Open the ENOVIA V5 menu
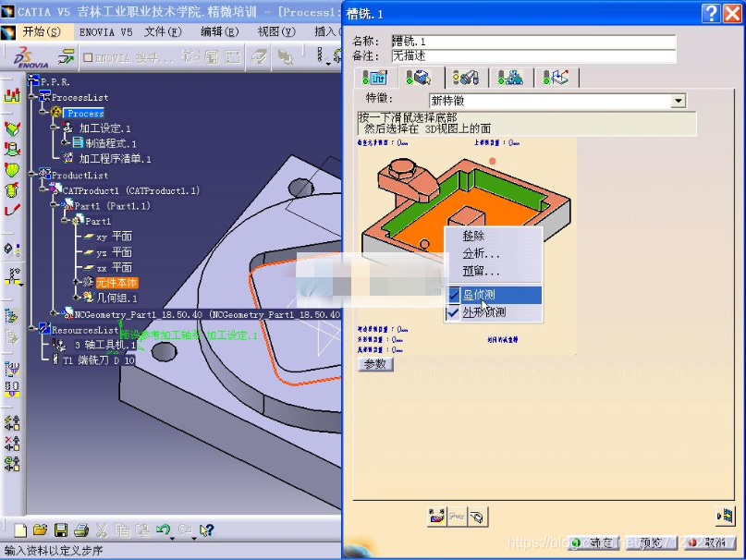 point(105,31)
